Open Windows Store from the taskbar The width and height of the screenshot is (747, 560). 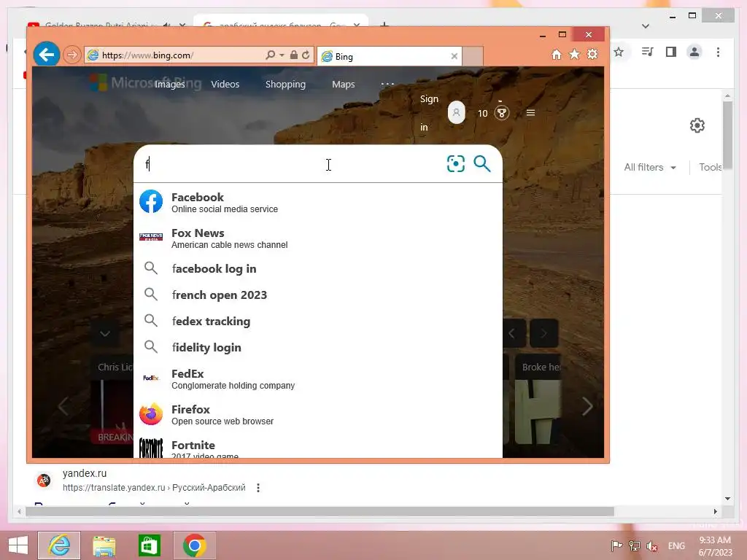coord(149,545)
